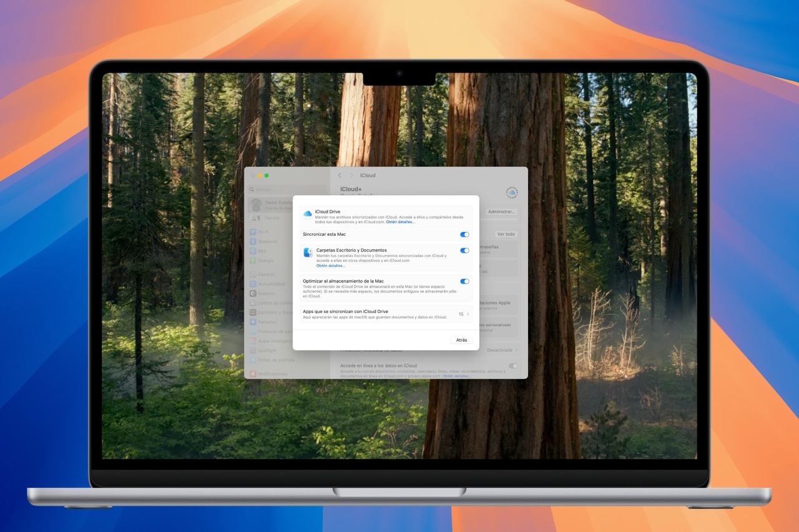Click the "15" apps count value
The height and width of the screenshot is (532, 799).
(x=461, y=314)
